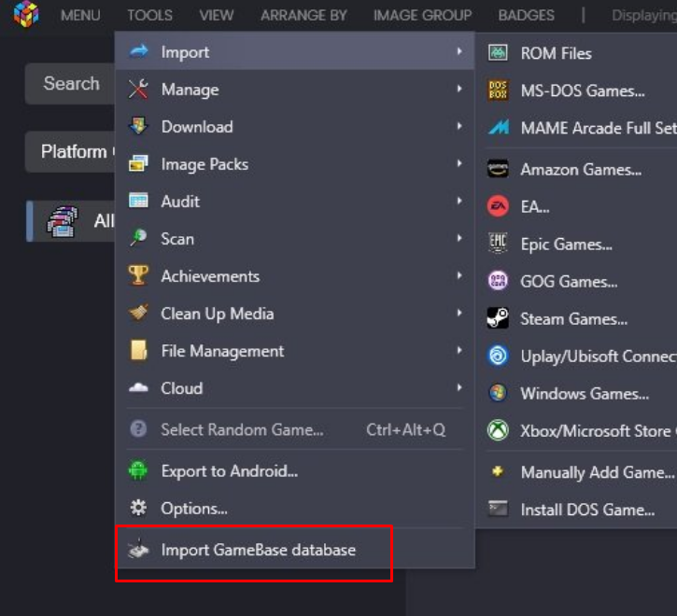Expand the Scan submenu arrow

[x=459, y=238]
